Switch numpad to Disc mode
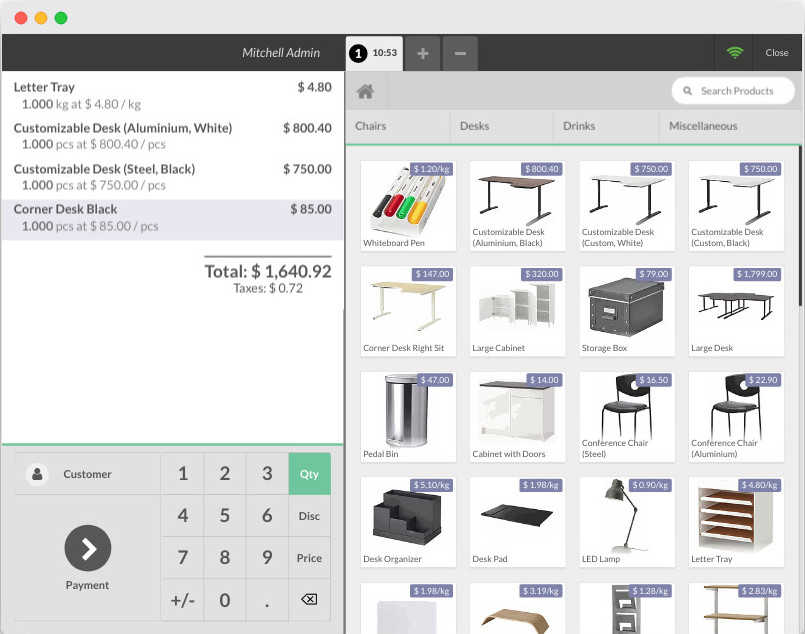The width and height of the screenshot is (805, 634). pyautogui.click(x=309, y=516)
